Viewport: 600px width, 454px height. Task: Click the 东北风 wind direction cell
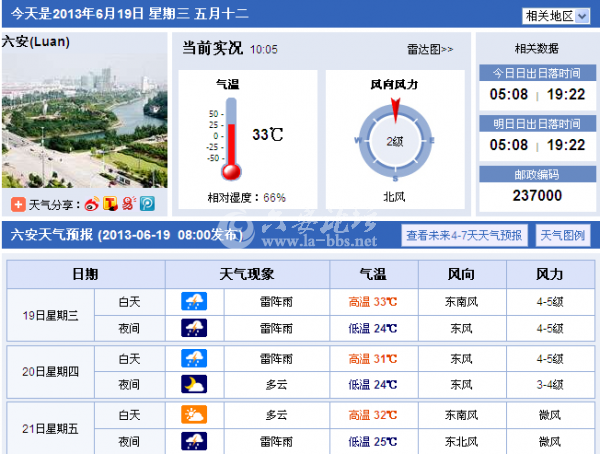(x=462, y=442)
